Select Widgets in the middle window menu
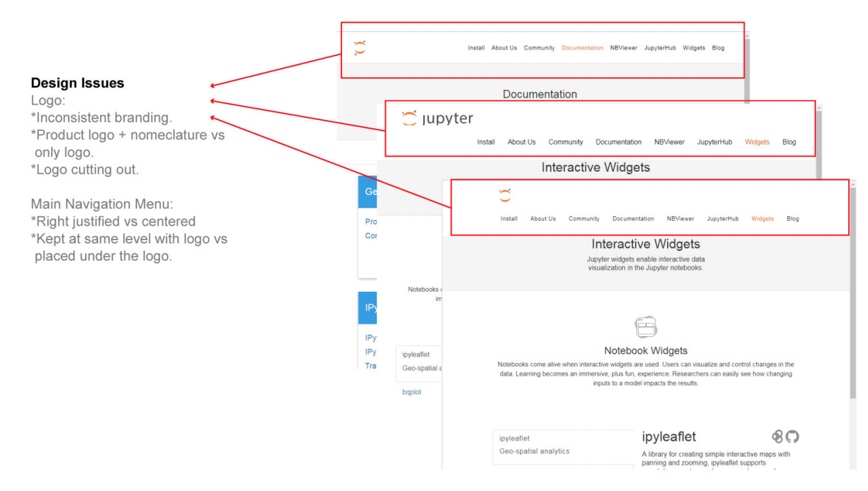The height and width of the screenshot is (491, 868). (x=757, y=142)
